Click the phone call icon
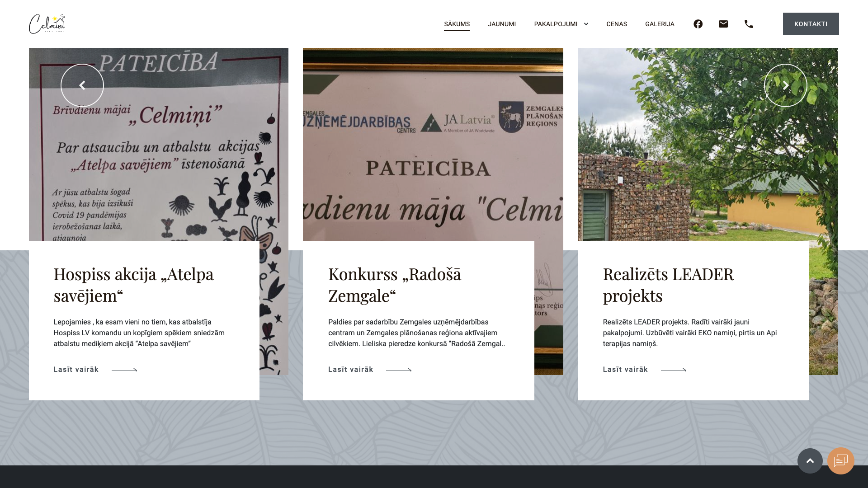Viewport: 868px width, 488px height. [x=749, y=24]
